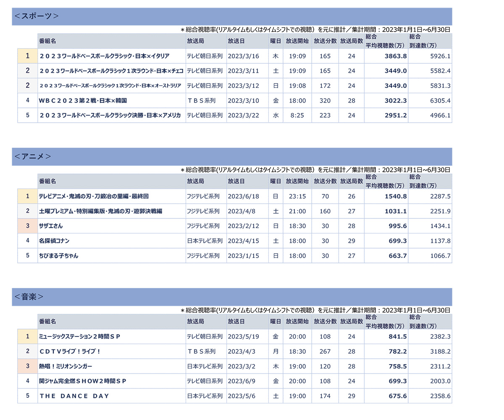The image size is (504, 420).
Task: Click the reach value 2287.5
Action: 441,196
